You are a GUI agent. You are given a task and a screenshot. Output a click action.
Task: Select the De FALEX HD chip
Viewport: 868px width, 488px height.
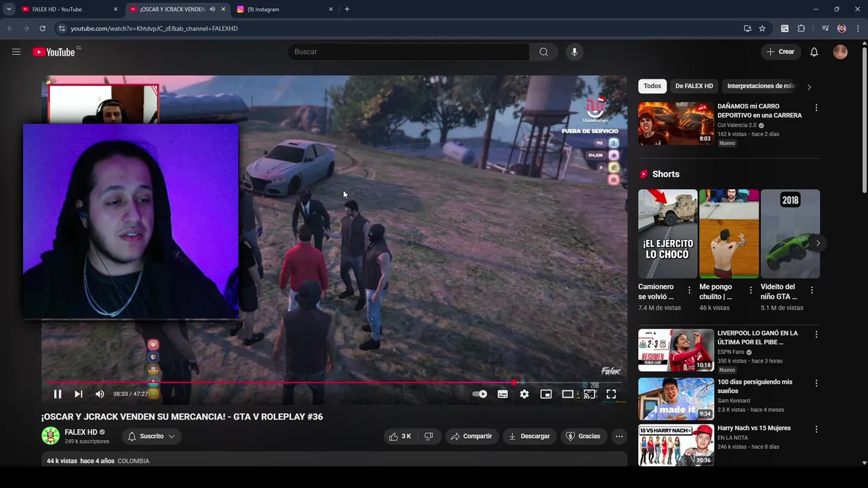(694, 86)
